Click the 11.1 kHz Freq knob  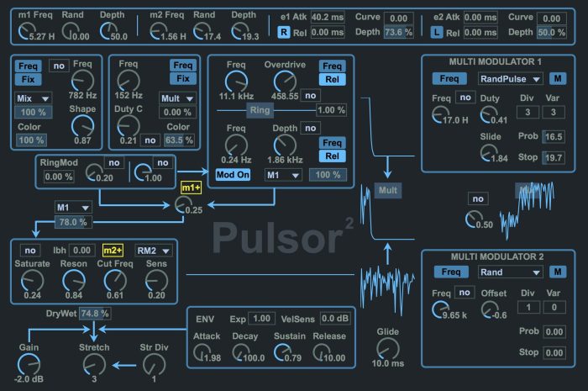click(236, 81)
